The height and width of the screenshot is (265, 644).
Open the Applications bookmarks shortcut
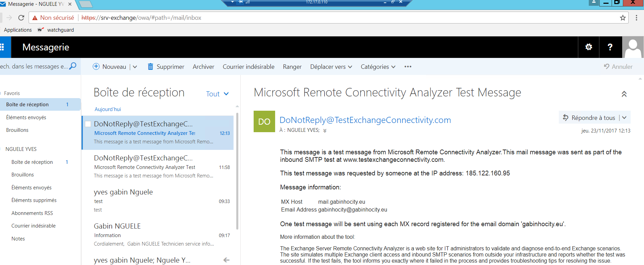pyautogui.click(x=18, y=30)
